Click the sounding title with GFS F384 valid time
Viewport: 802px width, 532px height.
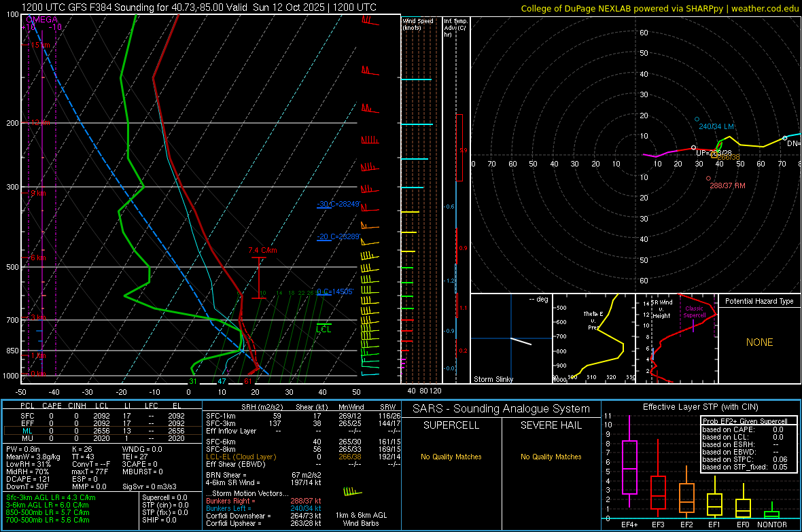pyautogui.click(x=198, y=7)
